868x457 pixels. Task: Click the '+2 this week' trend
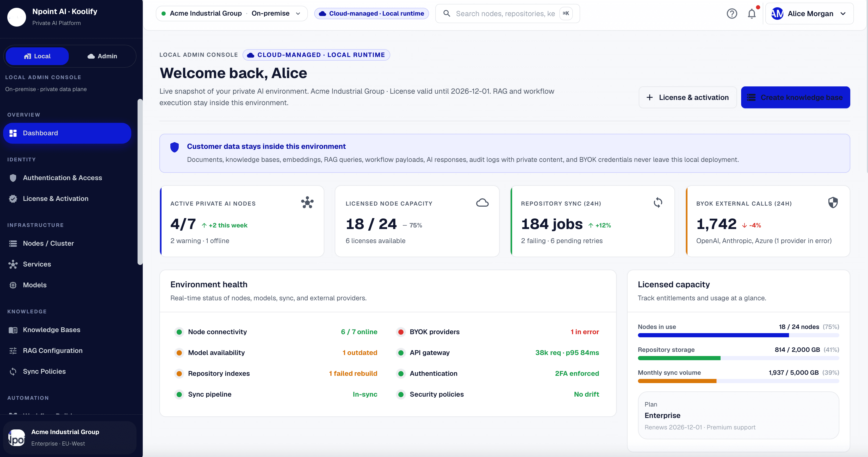[x=224, y=225]
